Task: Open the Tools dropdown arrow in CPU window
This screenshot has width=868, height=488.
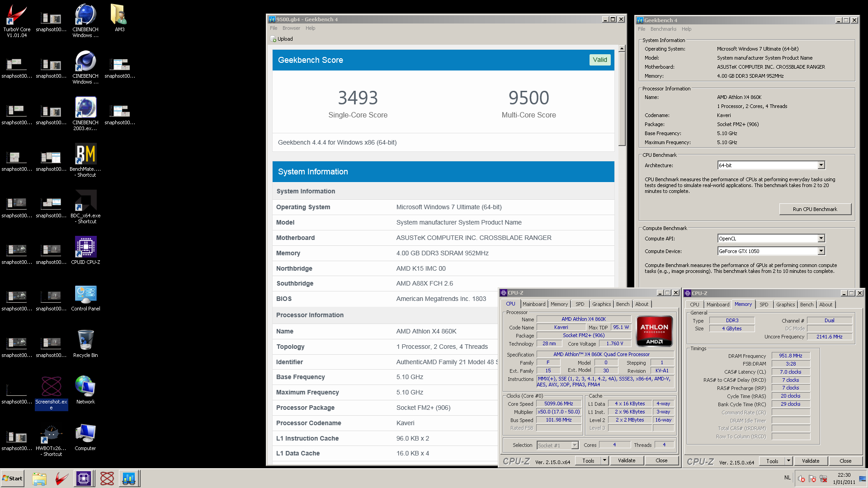Action: click(604, 460)
